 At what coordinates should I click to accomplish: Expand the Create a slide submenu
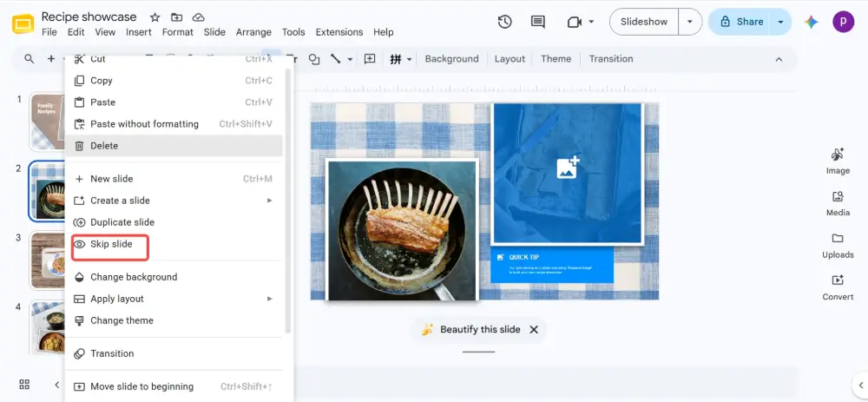tap(270, 201)
